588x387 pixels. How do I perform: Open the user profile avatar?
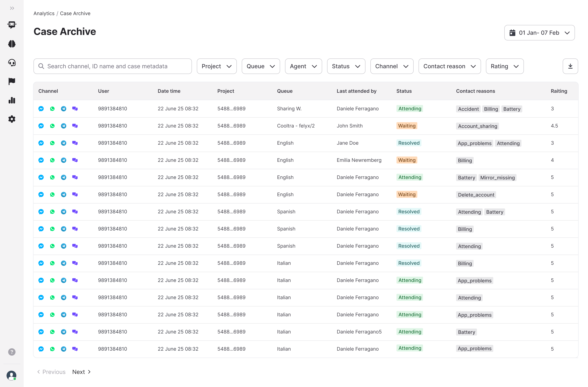[x=11, y=375]
